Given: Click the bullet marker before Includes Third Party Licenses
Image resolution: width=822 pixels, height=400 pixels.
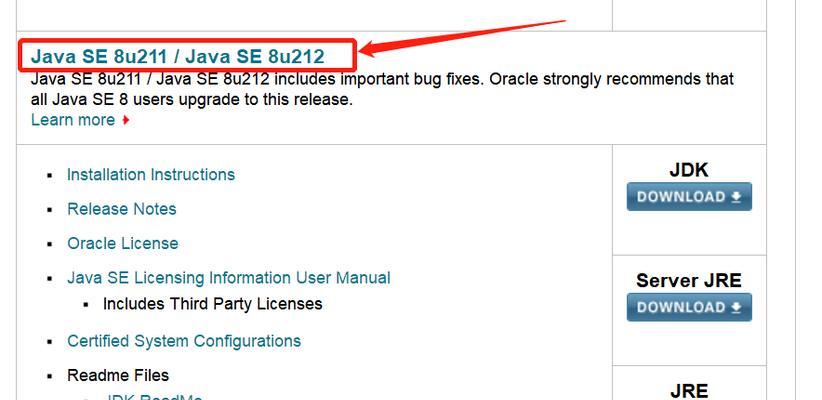Looking at the screenshot, I should tap(86, 305).
